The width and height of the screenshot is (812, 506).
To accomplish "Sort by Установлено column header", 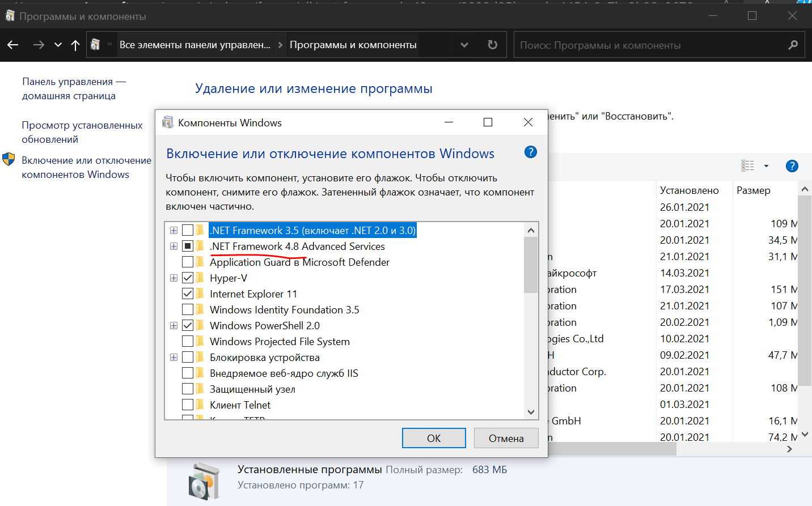I will pyautogui.click(x=689, y=190).
